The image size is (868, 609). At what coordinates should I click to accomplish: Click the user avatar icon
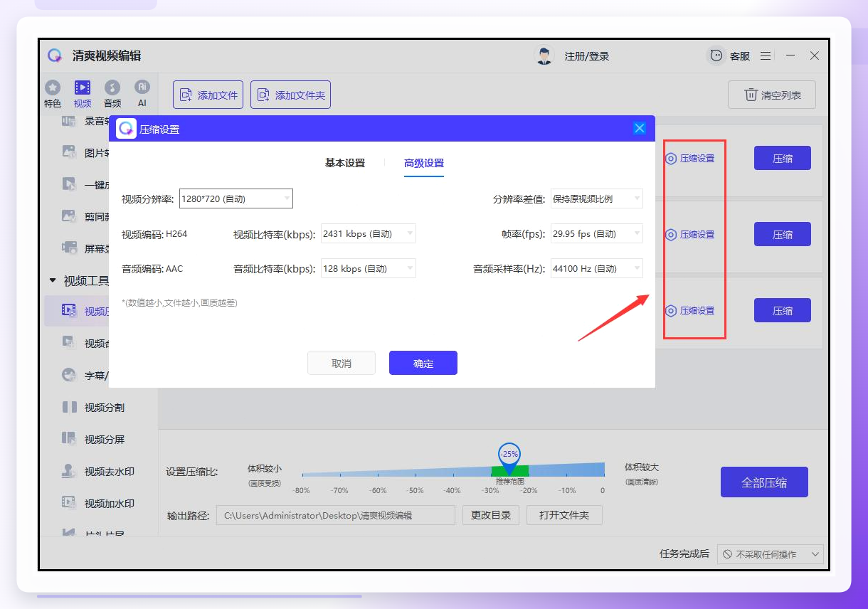pyautogui.click(x=544, y=55)
